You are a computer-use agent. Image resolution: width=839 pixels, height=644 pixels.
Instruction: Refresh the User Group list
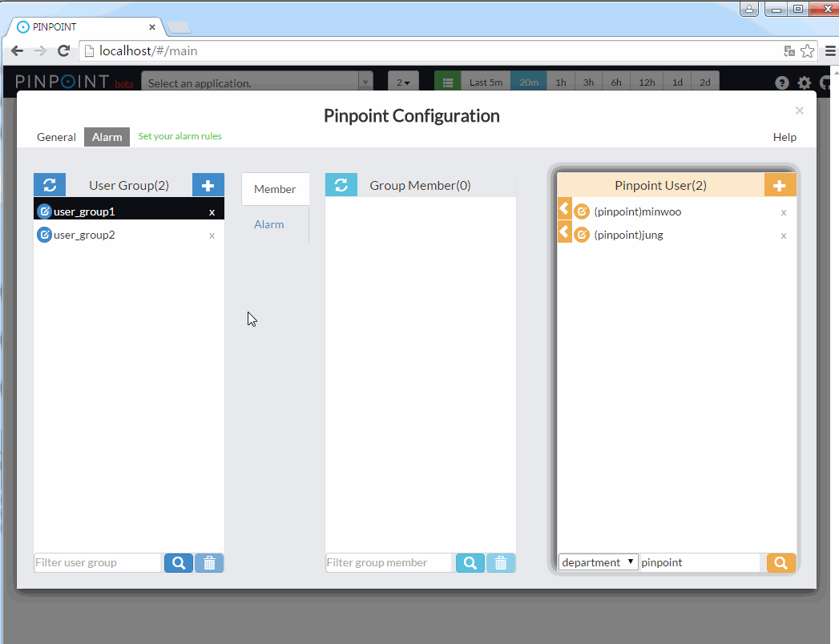[x=50, y=185]
